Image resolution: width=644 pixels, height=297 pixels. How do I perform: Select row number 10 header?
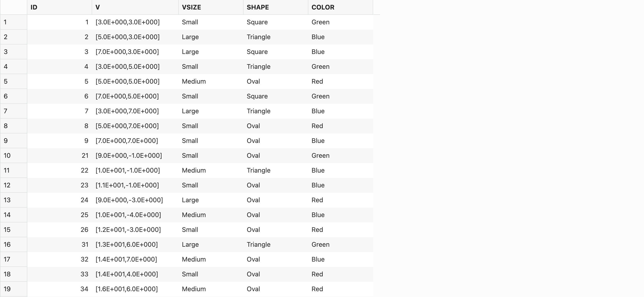click(13, 156)
